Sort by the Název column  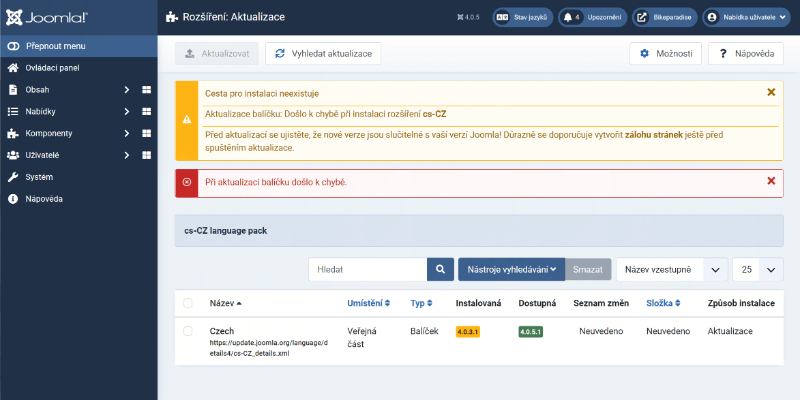[226, 303]
